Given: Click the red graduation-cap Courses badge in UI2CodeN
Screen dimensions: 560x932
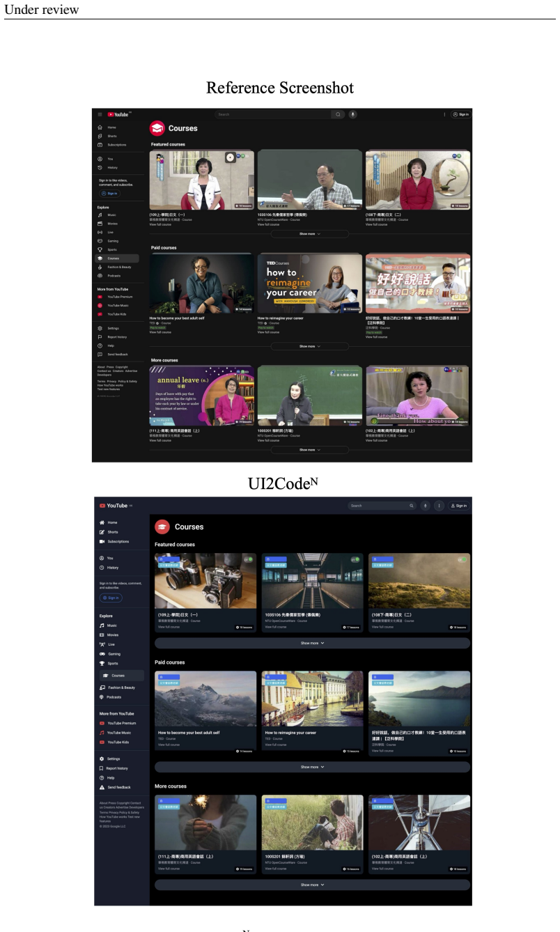Looking at the screenshot, I should click(x=162, y=527).
